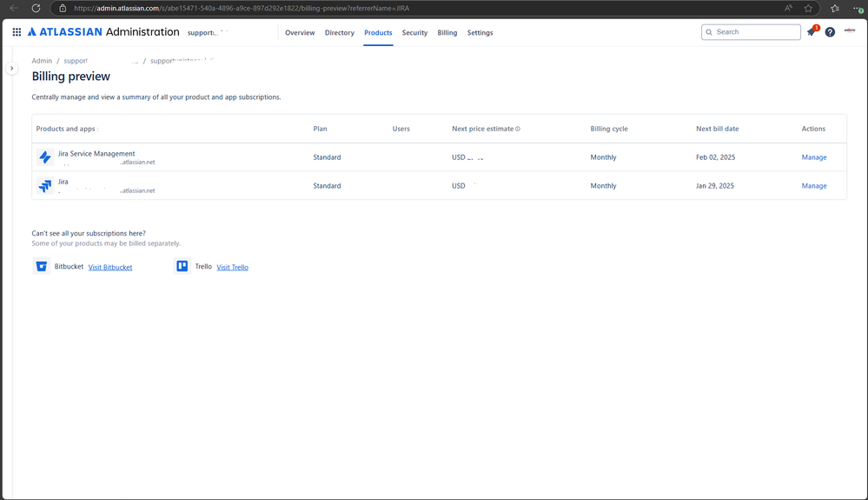Open browser favorites list icon

click(x=835, y=9)
